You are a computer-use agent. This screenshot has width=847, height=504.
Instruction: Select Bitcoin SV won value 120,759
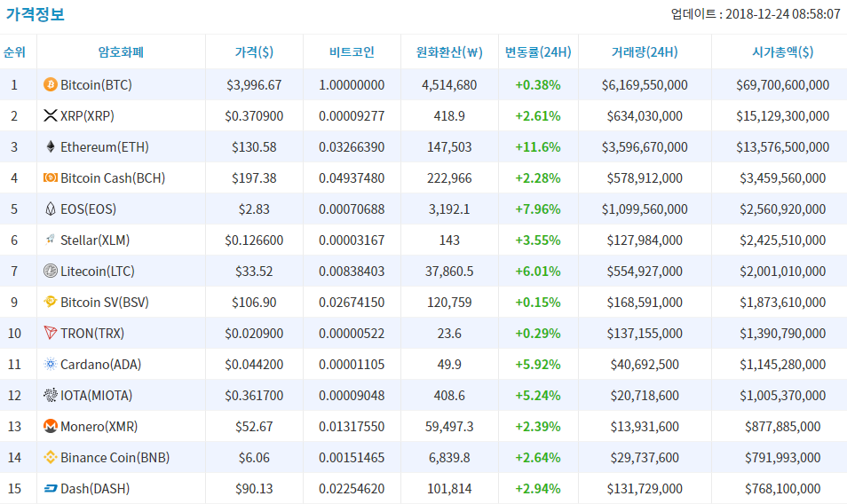(x=449, y=302)
